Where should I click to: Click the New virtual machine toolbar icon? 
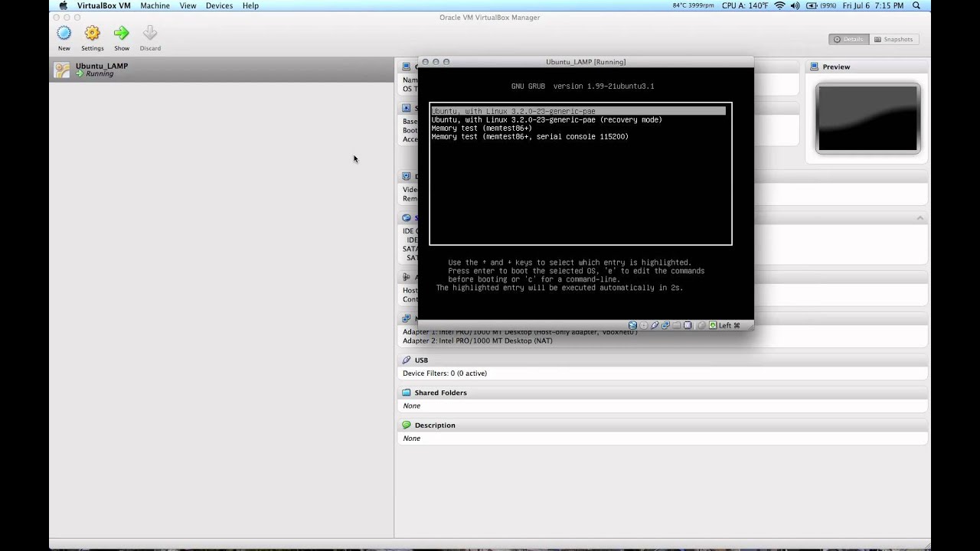(x=64, y=33)
